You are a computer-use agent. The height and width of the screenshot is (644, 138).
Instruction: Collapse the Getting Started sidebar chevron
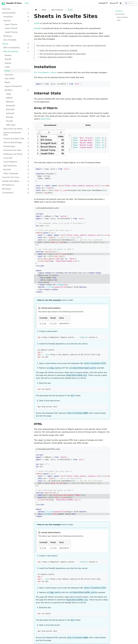[x=28, y=13]
